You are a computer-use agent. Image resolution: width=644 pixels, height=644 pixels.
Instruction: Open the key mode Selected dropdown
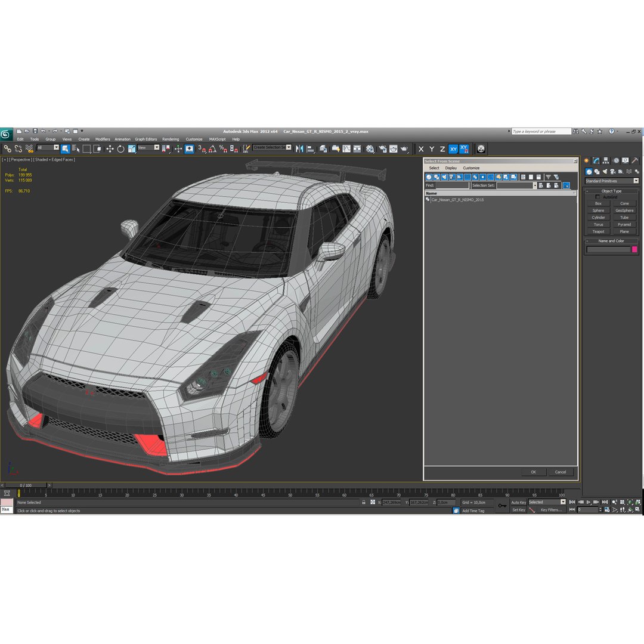pyautogui.click(x=547, y=502)
